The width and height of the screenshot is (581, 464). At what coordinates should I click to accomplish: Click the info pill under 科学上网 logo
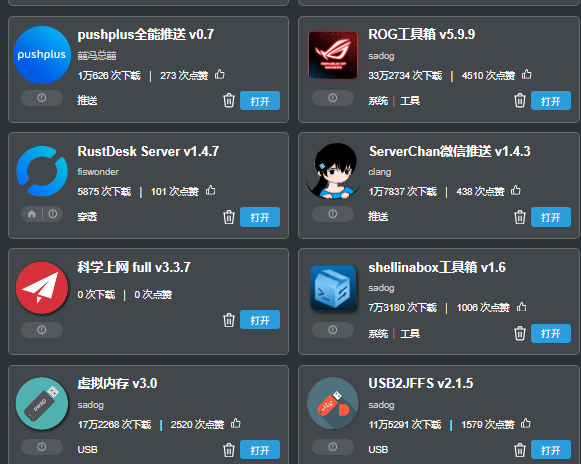42,330
